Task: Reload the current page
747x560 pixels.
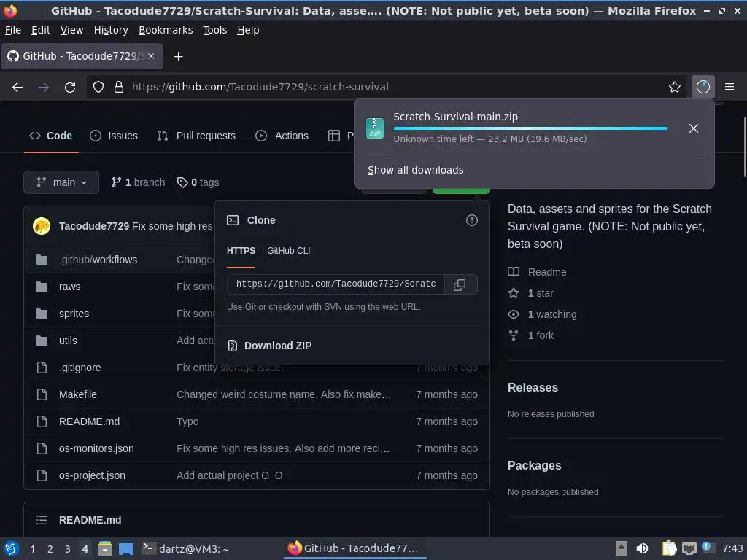Action: coord(70,87)
